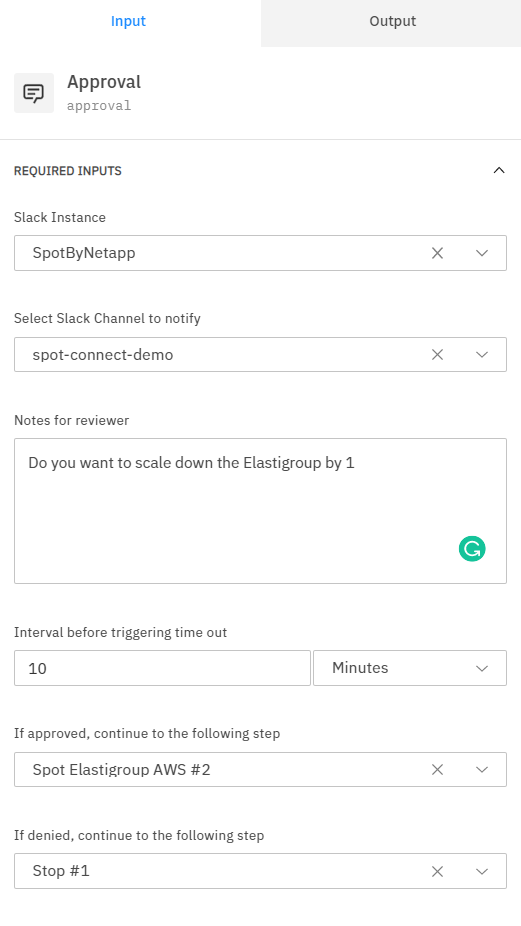This screenshot has width=521, height=926.
Task: Click the green Grammarly icon
Action: [472, 549]
